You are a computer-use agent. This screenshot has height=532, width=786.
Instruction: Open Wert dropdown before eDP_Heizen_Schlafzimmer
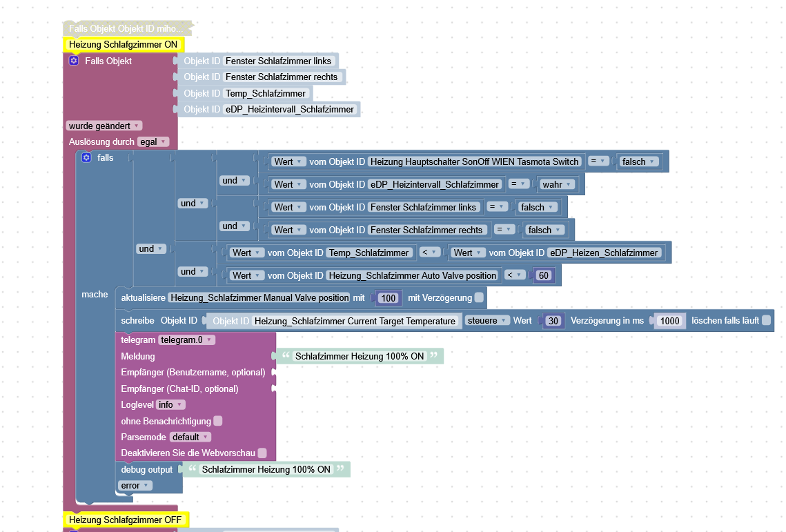(x=468, y=253)
